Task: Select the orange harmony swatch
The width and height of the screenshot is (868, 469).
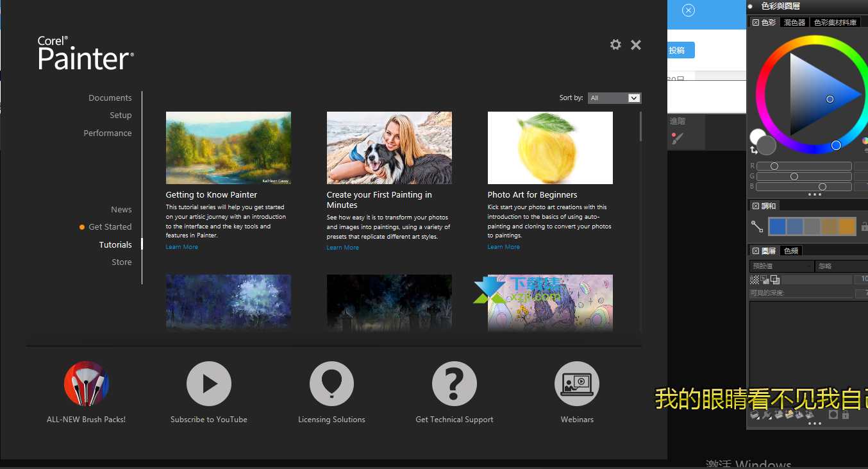Action: (847, 226)
